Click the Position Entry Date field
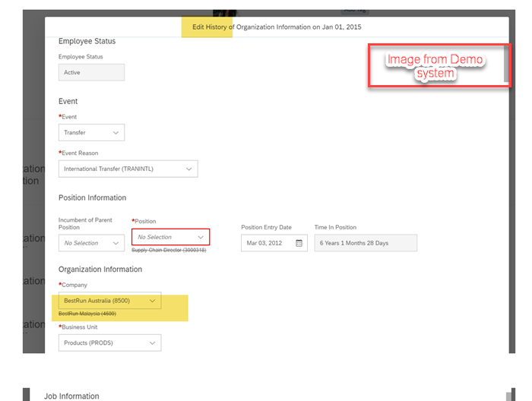Image resolution: width=532 pixels, height=401 pixels. (x=274, y=243)
